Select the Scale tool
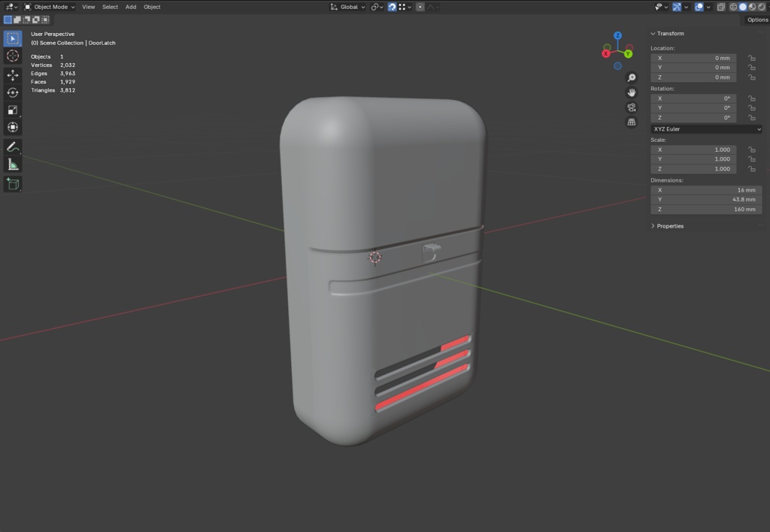770x532 pixels. click(13, 110)
